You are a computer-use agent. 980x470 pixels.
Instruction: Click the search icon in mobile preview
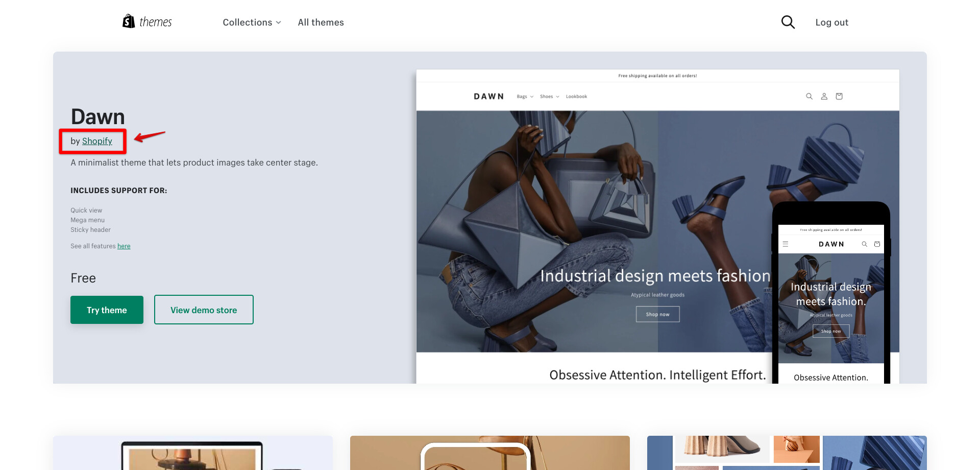point(865,244)
